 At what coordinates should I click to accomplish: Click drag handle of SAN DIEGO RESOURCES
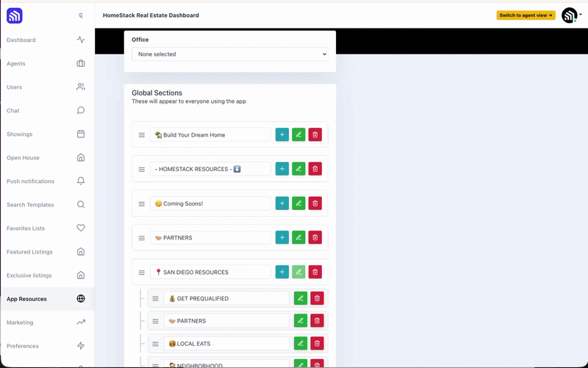tap(141, 273)
